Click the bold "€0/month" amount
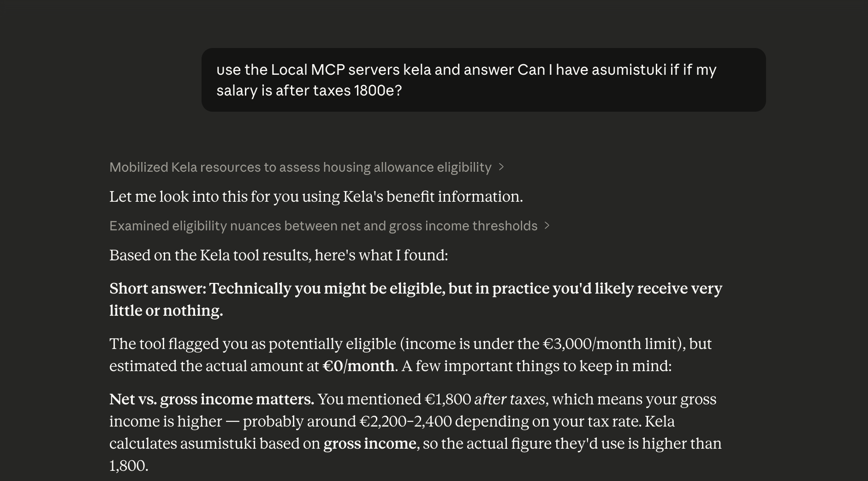This screenshot has width=868, height=481. 358,366
